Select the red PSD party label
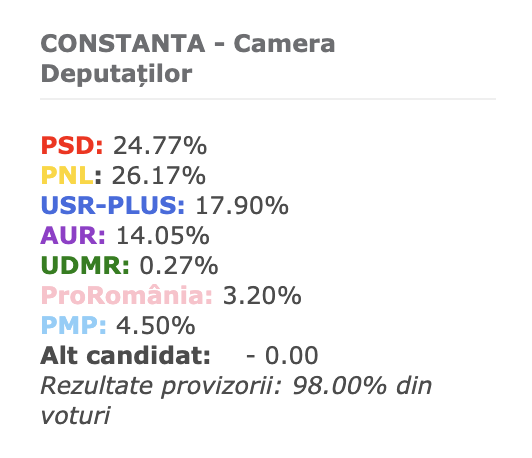The image size is (532, 458). (72, 146)
